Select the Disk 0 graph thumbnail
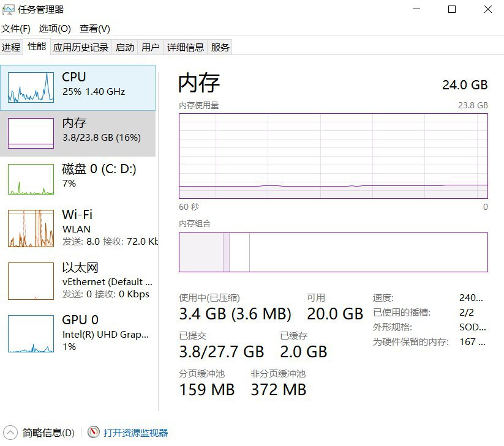504x446 pixels. [31, 179]
